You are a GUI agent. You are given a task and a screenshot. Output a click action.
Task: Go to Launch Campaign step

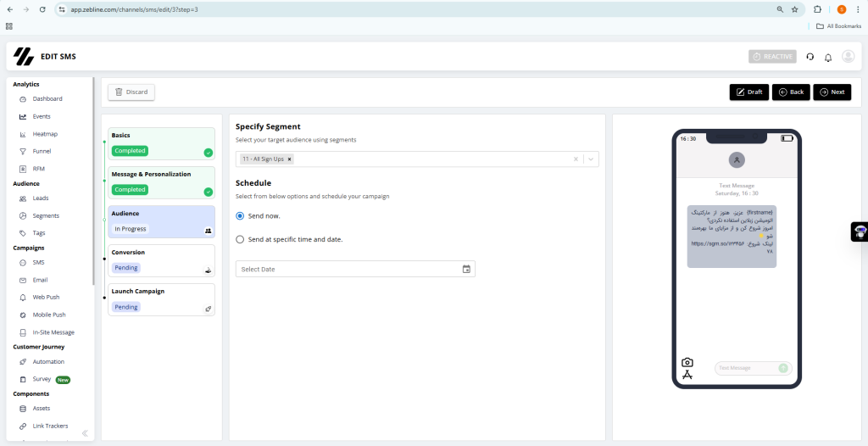coord(161,298)
